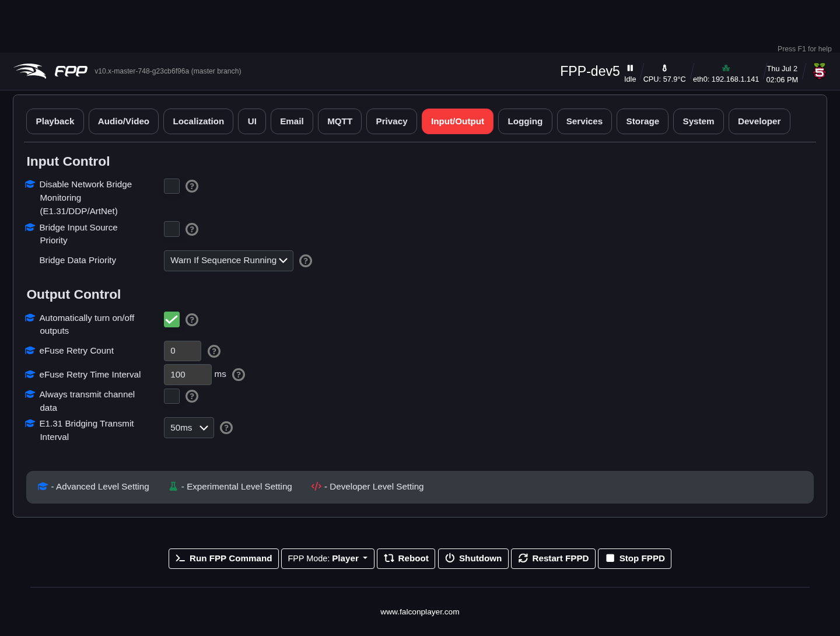Click the Shutdown button
The image size is (840, 636).
pos(473,558)
